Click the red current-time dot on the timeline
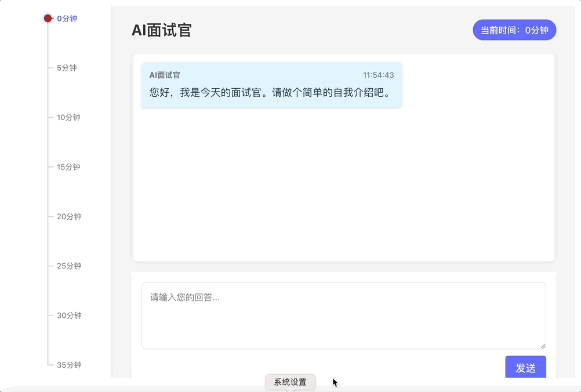Screen dimensions: 581x392 coord(47,17)
